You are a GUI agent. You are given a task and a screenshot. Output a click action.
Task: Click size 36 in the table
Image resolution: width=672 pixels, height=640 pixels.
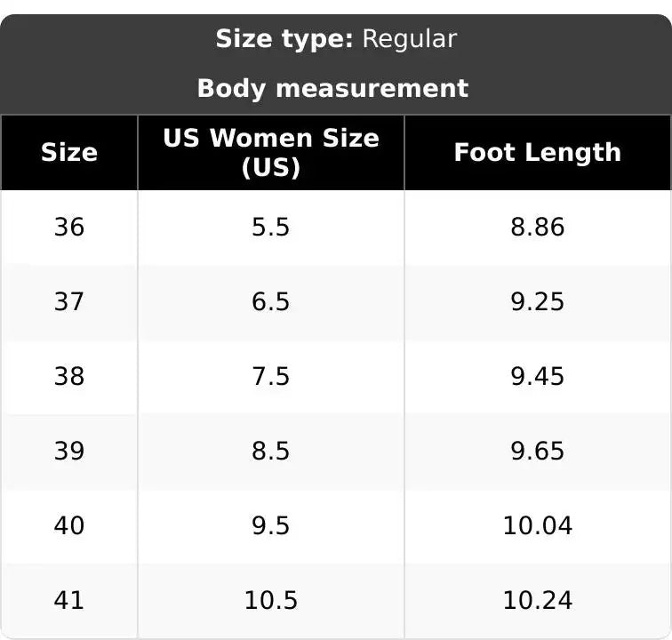click(69, 227)
